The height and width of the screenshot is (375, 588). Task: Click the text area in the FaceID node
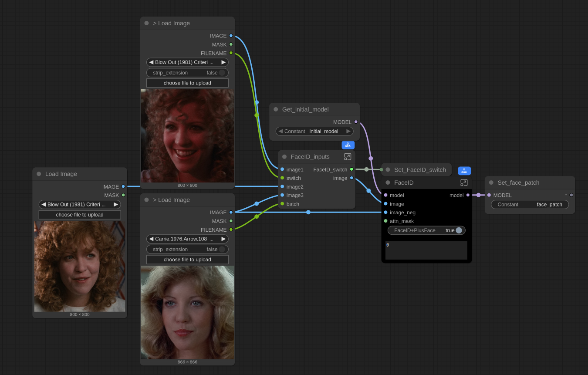[x=426, y=250]
